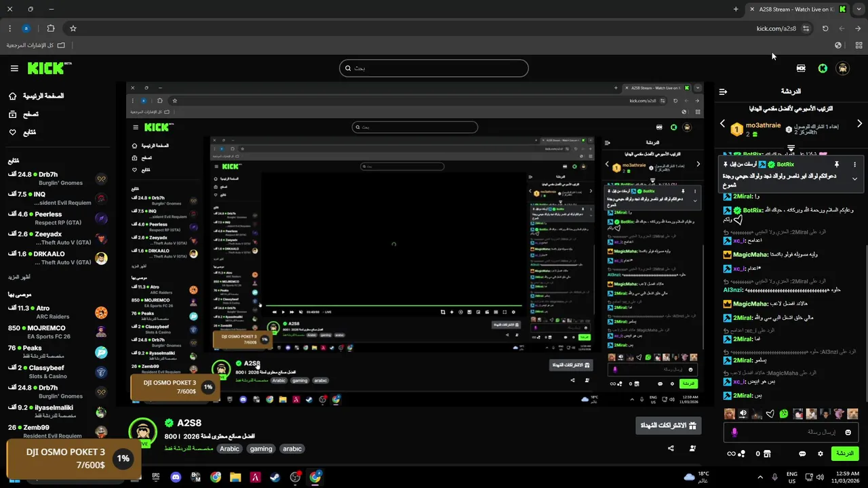The width and height of the screenshot is (868, 488).
Task: Open the chat bubble identity icon
Action: tap(802, 453)
